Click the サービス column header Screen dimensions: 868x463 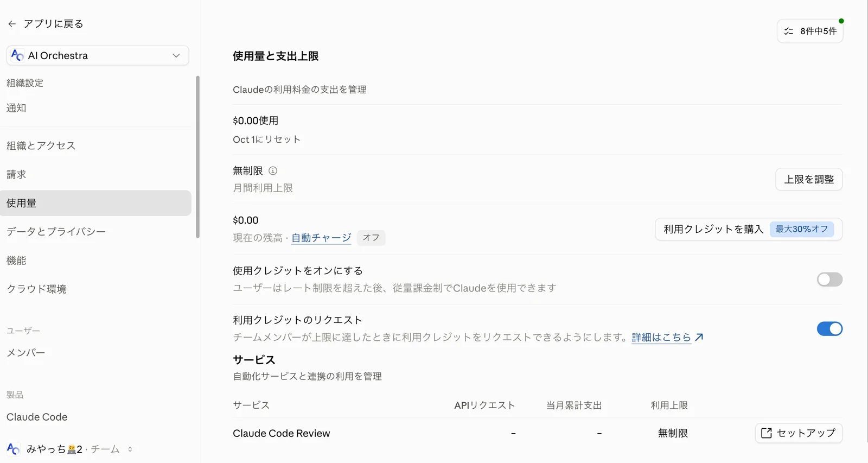tap(251, 405)
